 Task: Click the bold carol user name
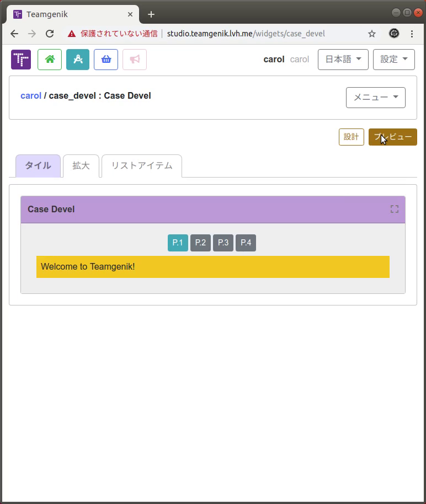(274, 60)
